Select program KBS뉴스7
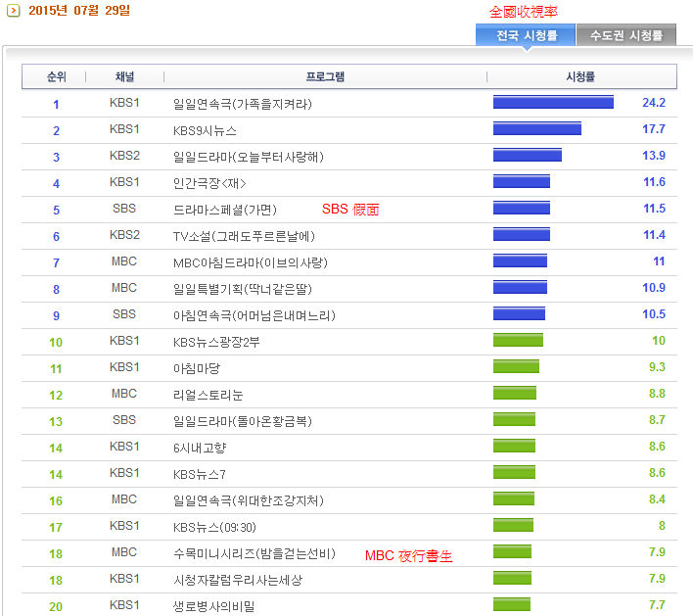 click(200, 475)
